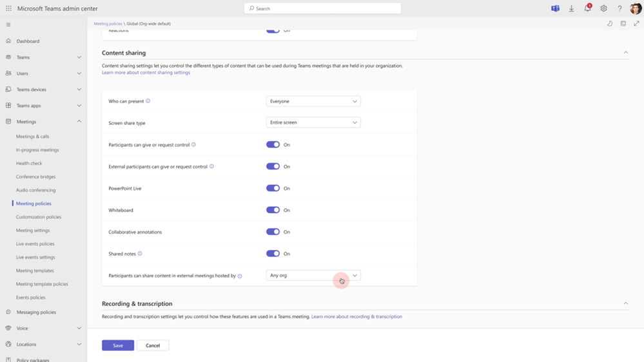The image size is (644, 362).
Task: Open the notifications bell
Action: [587, 8]
